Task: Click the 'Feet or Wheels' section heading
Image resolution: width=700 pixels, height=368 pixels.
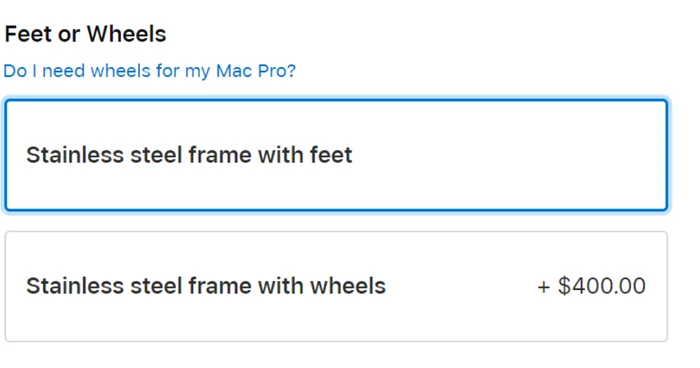Action: pyautogui.click(x=85, y=34)
